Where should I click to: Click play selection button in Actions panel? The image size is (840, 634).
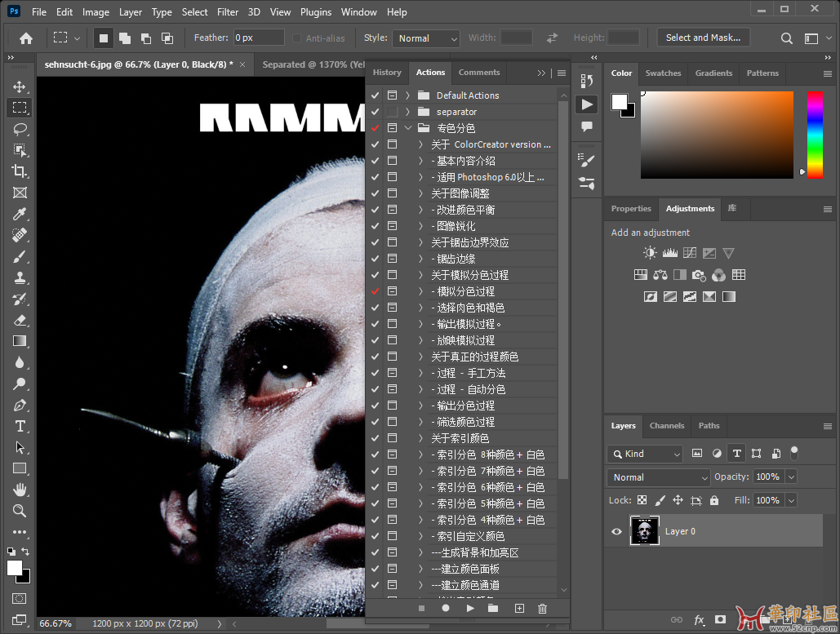click(x=470, y=609)
